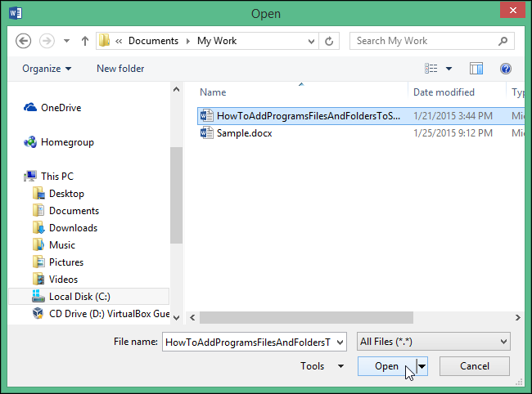Refresh the My Work folder
This screenshot has width=532, height=394.
pyautogui.click(x=329, y=42)
